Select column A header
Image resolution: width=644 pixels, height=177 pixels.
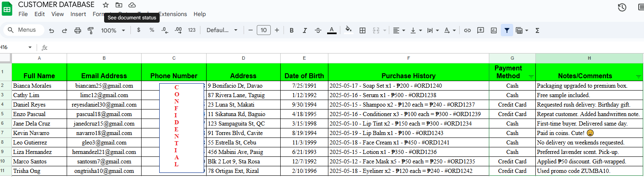39,58
